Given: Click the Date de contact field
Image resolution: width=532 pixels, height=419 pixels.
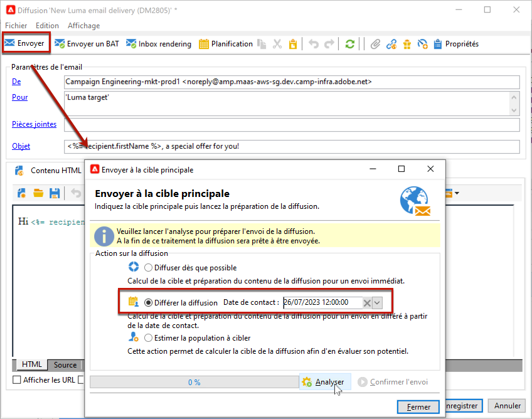Looking at the screenshot, I should coord(322,302).
